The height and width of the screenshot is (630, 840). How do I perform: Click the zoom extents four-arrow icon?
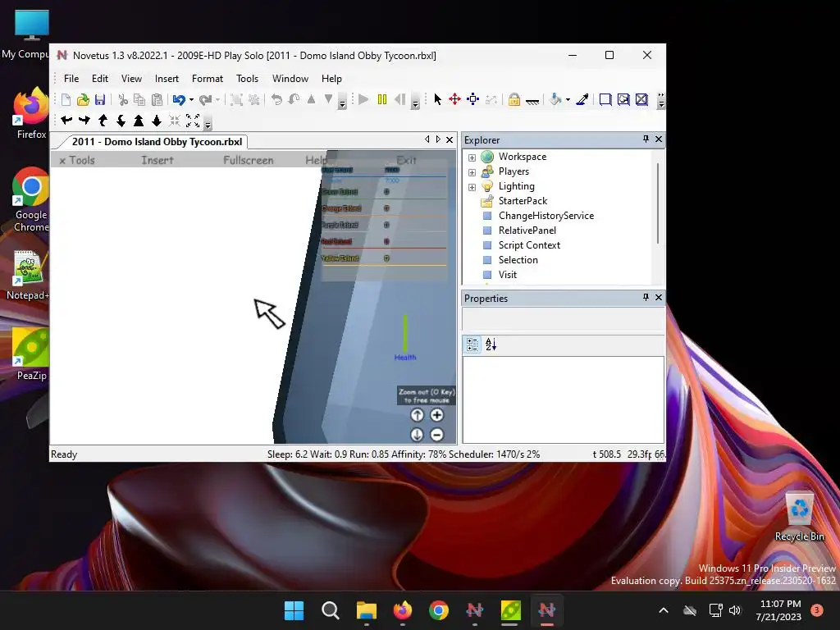(x=193, y=121)
